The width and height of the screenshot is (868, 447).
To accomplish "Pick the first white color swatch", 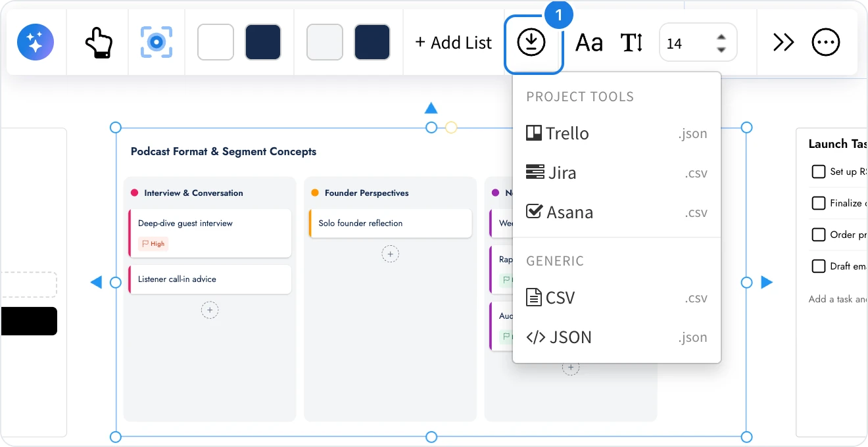I will (216, 42).
